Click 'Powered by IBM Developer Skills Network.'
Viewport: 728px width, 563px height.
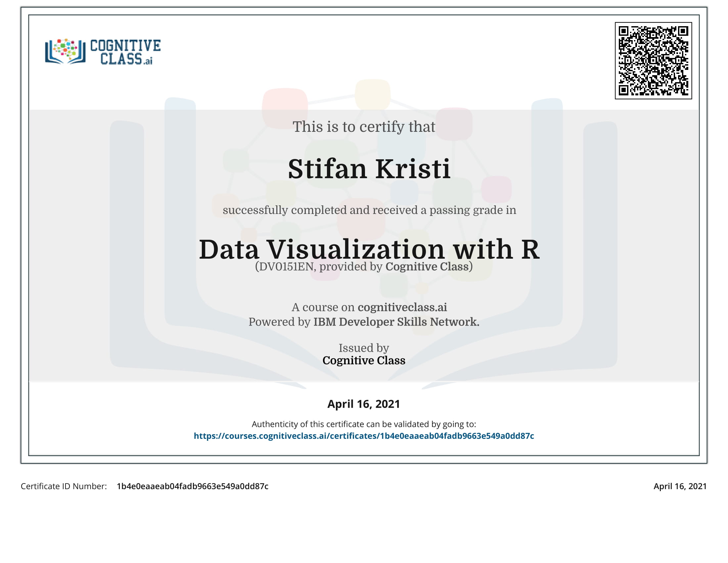pyautogui.click(x=364, y=322)
